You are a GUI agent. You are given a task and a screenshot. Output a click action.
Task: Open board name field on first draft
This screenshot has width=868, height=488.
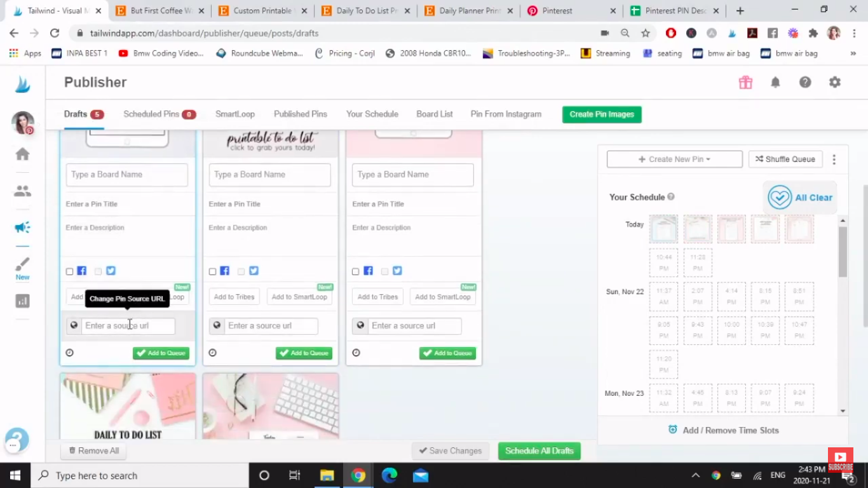(126, 175)
